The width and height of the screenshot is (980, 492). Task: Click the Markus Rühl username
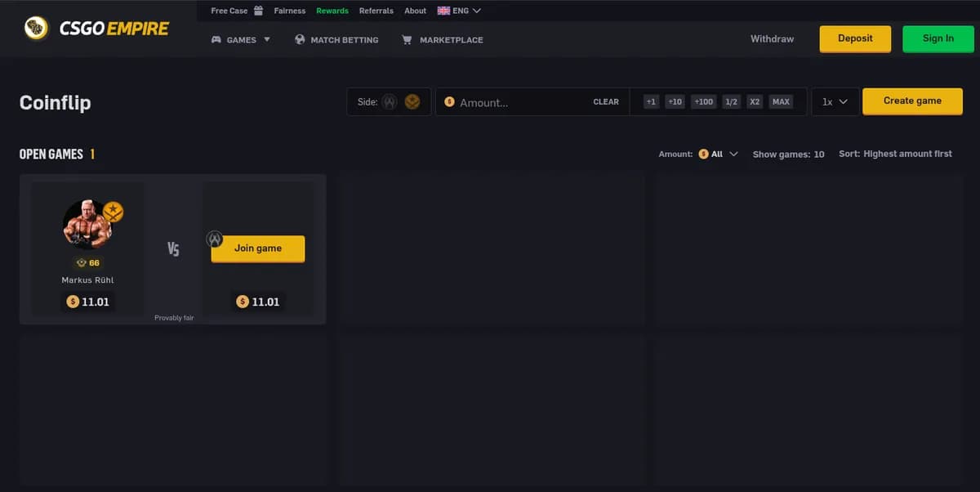coord(87,280)
